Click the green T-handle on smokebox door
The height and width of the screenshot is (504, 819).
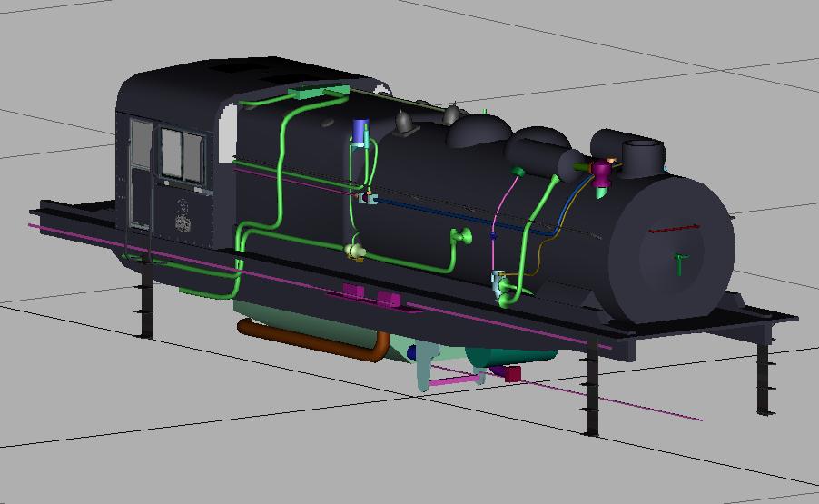680,263
